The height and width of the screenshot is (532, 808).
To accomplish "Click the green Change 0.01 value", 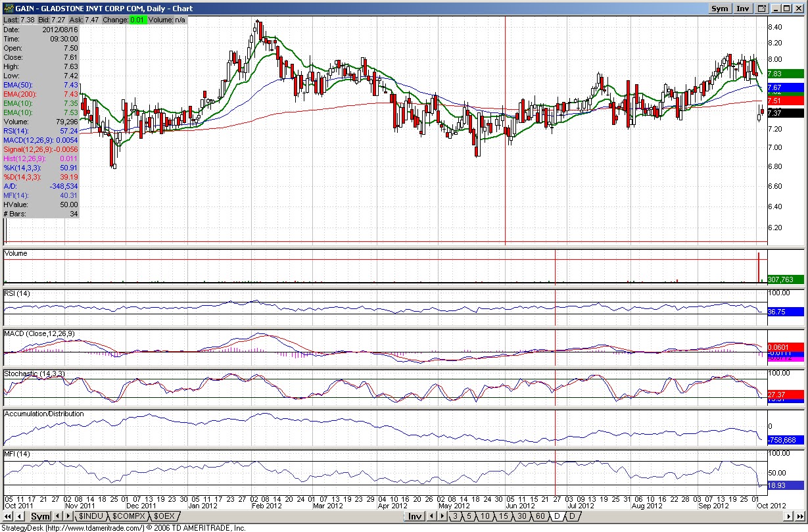I will (137, 20).
